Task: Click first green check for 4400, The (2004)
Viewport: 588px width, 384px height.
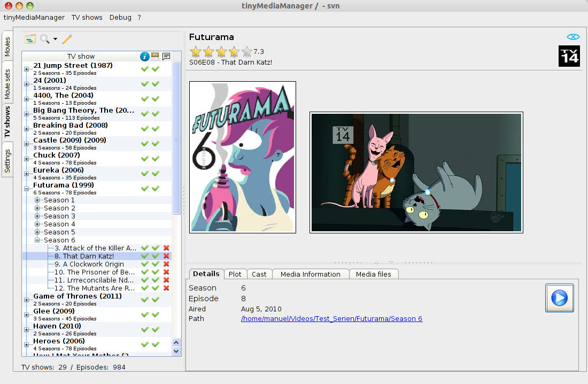Action: tap(145, 99)
